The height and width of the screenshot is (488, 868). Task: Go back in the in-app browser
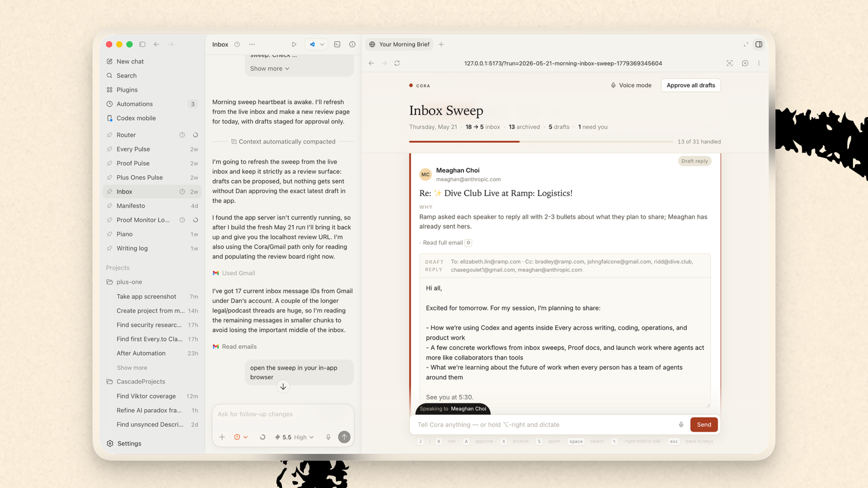click(x=371, y=63)
